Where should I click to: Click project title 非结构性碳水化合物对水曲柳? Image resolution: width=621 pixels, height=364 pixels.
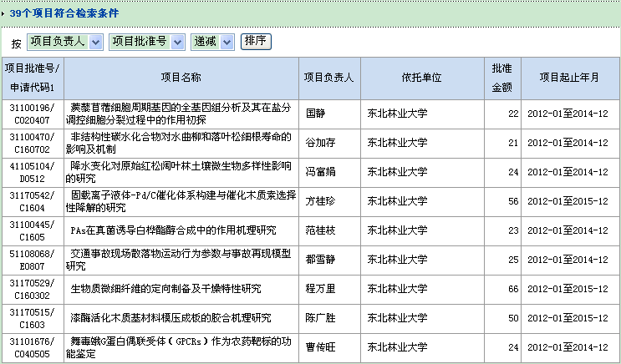coord(179,143)
